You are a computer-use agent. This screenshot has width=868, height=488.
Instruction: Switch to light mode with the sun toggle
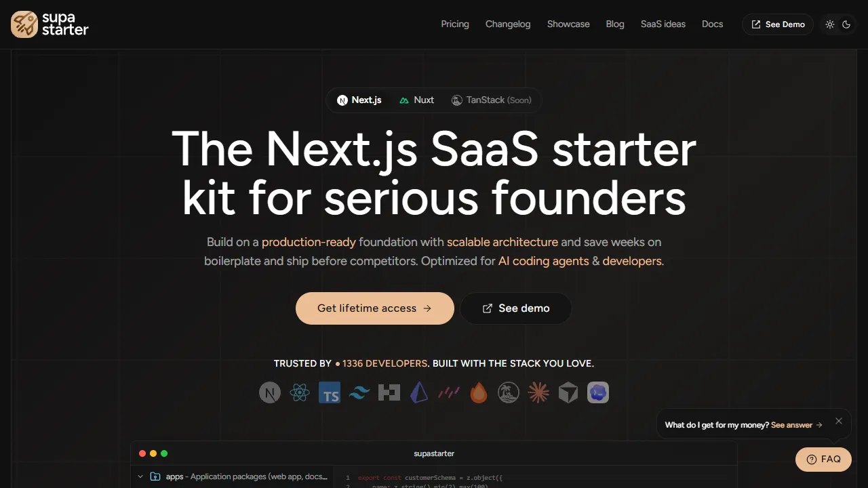tap(829, 24)
